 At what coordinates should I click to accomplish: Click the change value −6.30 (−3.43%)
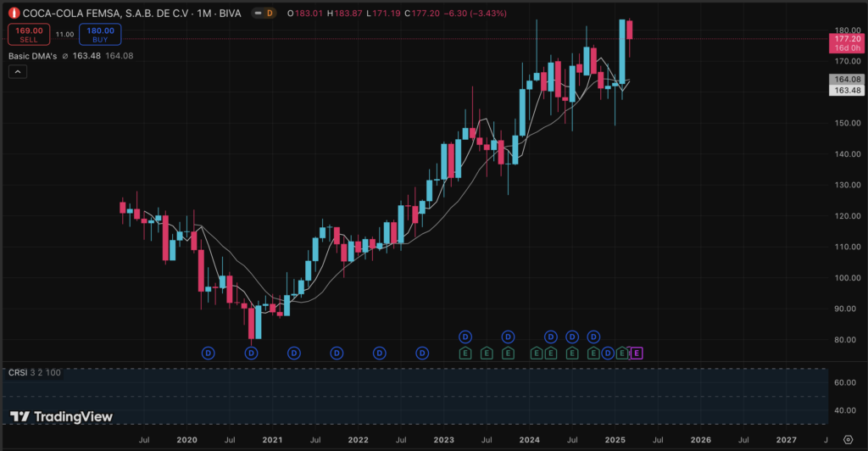click(x=475, y=14)
